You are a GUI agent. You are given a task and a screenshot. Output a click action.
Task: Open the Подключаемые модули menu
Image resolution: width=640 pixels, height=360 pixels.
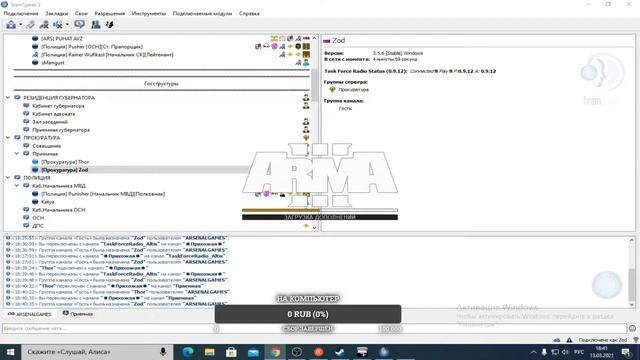(x=202, y=13)
